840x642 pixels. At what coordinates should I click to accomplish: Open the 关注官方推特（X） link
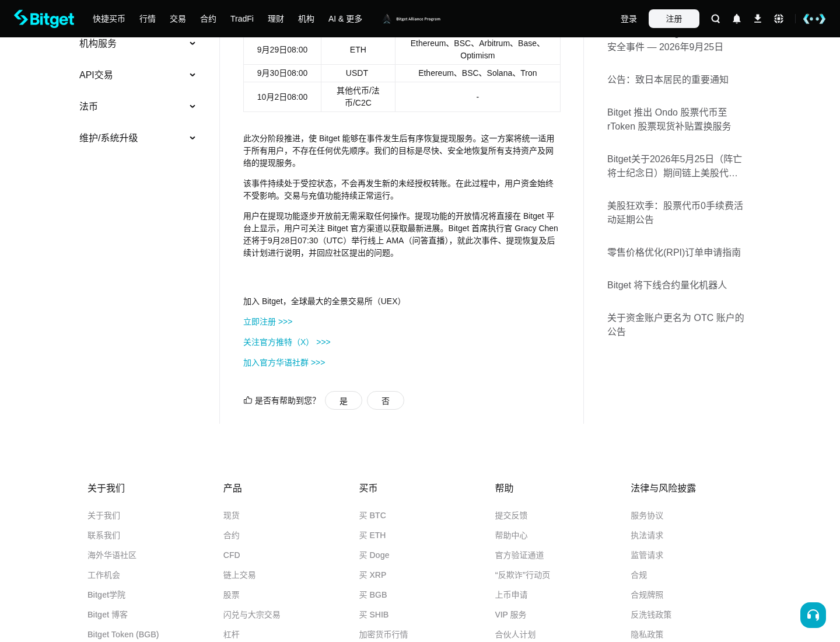287,342
